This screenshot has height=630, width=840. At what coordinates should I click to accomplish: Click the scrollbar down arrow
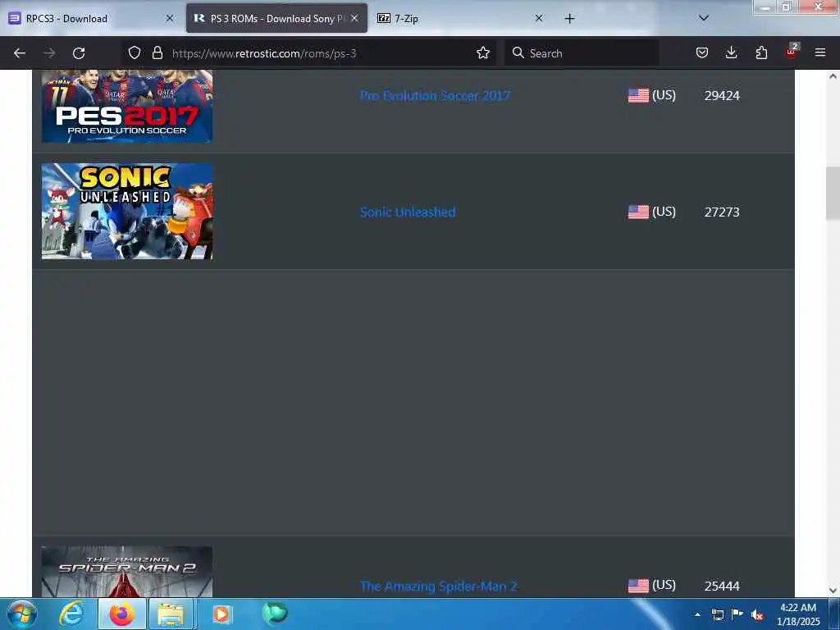[833, 591]
